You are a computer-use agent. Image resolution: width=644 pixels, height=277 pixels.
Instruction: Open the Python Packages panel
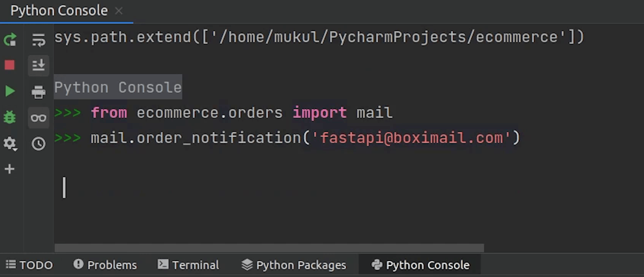click(x=294, y=265)
